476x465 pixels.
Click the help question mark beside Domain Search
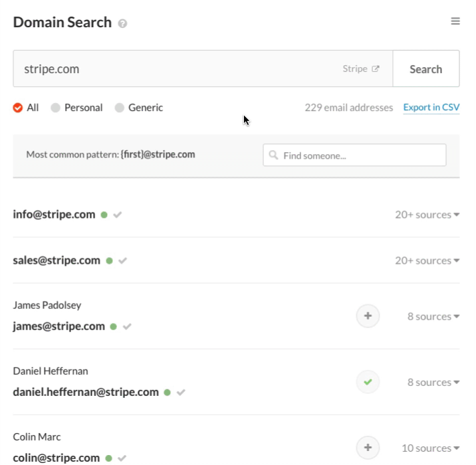122,24
